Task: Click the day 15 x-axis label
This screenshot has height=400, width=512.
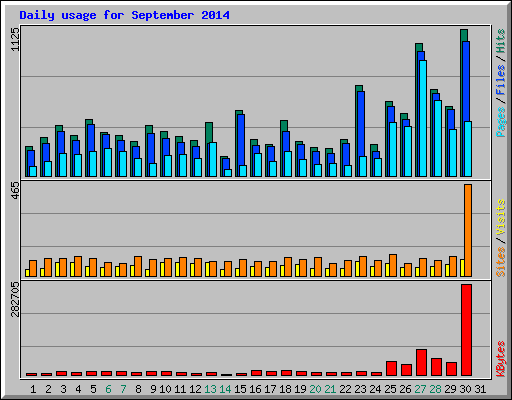Action: (240, 389)
